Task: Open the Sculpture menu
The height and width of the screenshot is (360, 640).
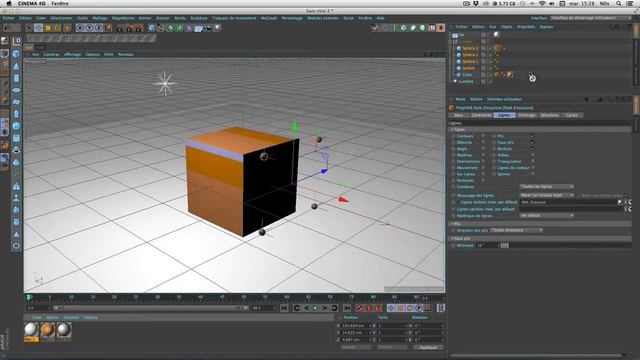Action: point(199,18)
